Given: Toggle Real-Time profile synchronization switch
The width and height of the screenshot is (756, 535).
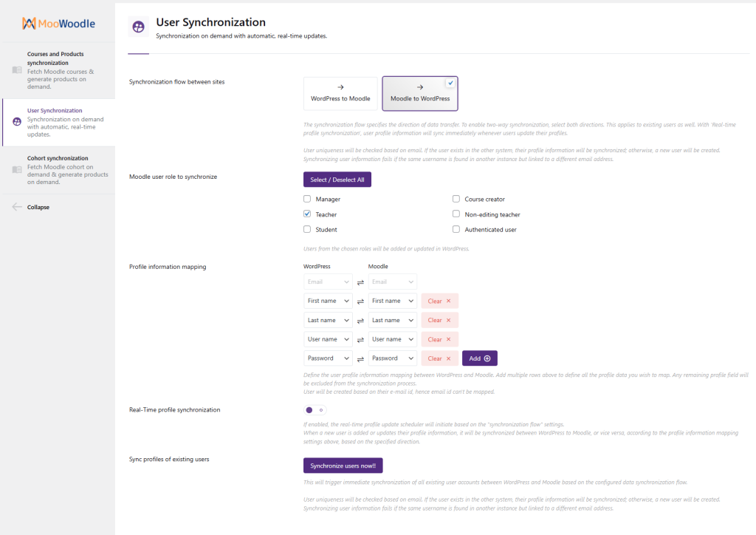Looking at the screenshot, I should tap(315, 410).
